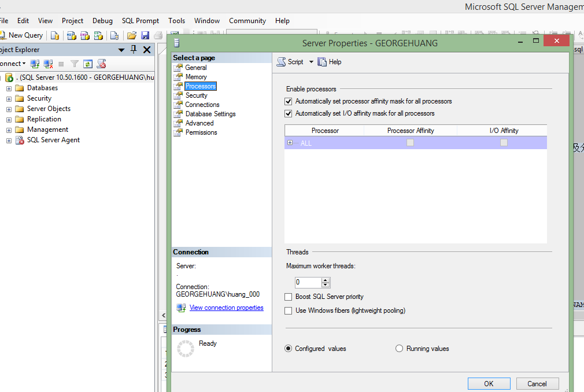
Task: Open the Script dropdown arrow
Action: 311,62
